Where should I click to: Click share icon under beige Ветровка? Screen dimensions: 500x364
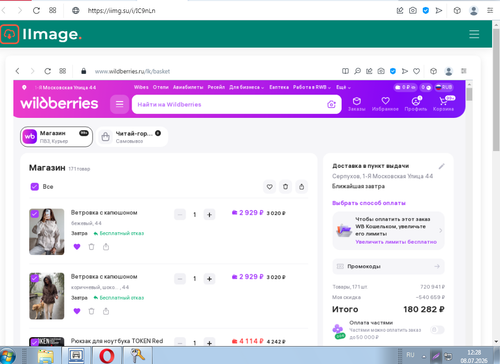click(x=106, y=247)
